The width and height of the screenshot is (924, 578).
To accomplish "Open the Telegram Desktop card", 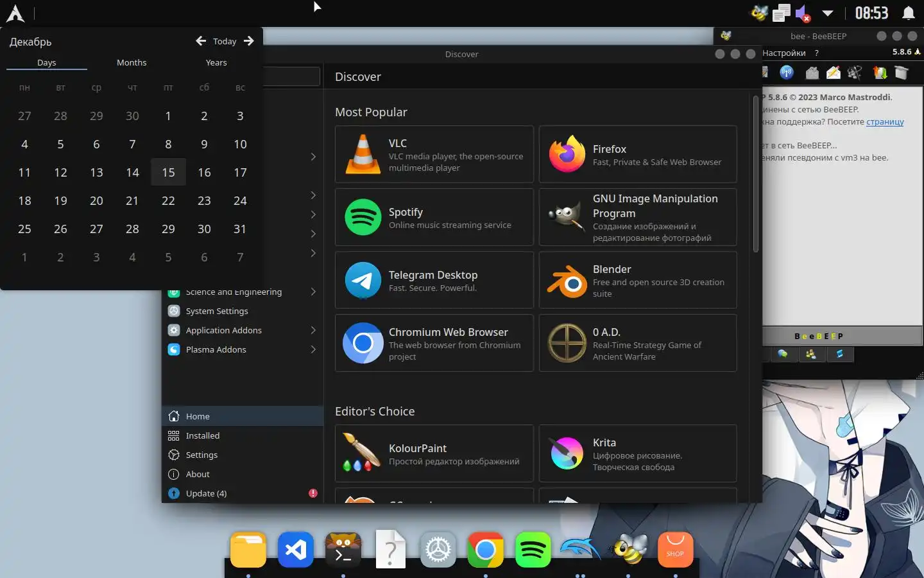I will click(434, 280).
